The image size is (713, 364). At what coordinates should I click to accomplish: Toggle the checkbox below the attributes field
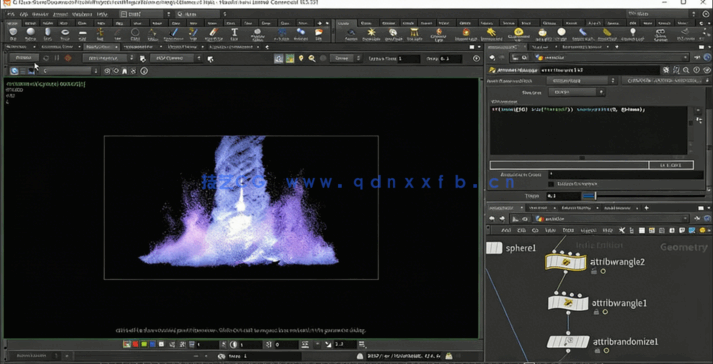coord(551,184)
